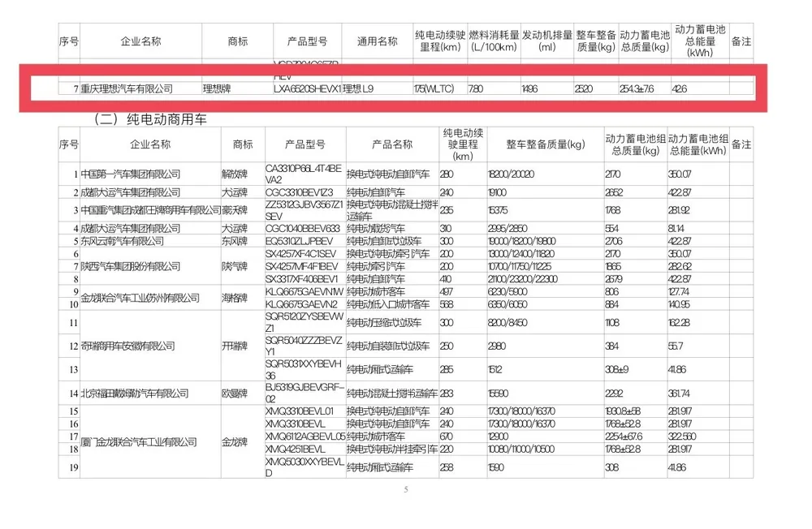Click the 通用名称 column header
The height and width of the screenshot is (529, 812).
[377, 41]
